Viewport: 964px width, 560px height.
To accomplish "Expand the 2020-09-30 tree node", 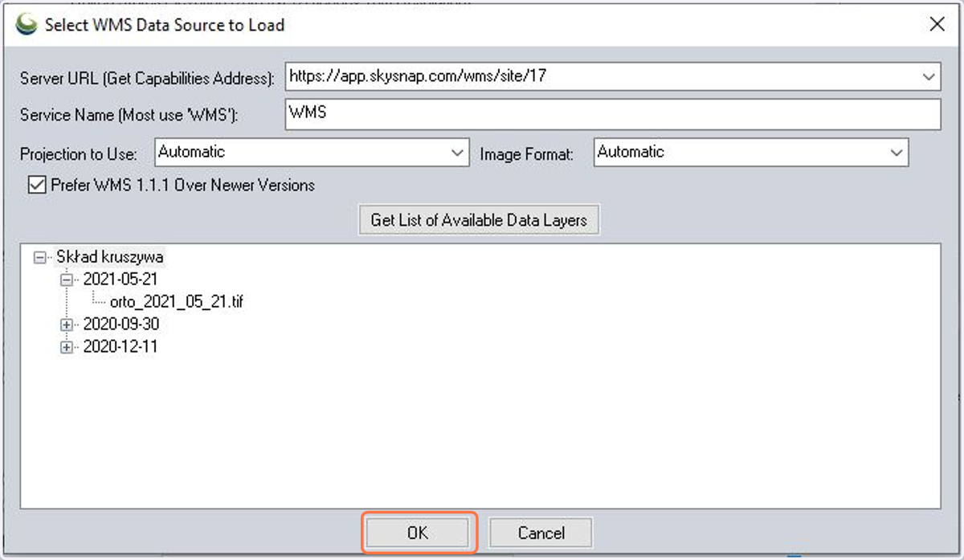I will tap(67, 325).
